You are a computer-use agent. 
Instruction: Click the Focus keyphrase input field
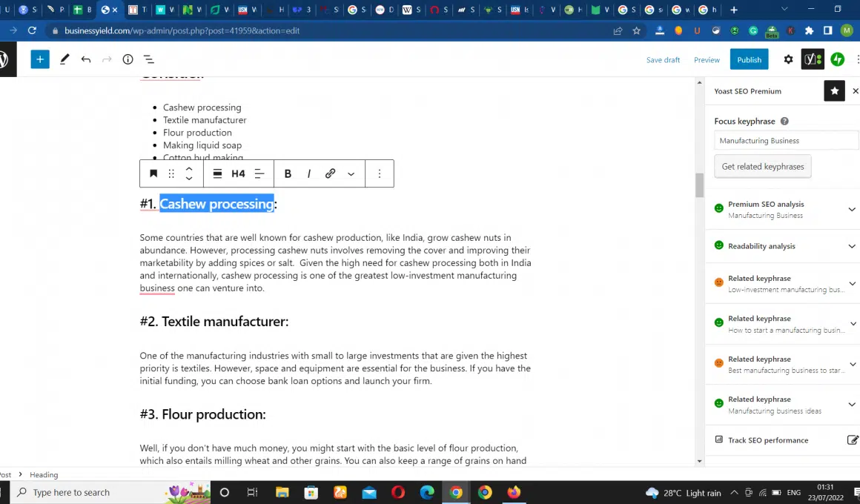(785, 141)
